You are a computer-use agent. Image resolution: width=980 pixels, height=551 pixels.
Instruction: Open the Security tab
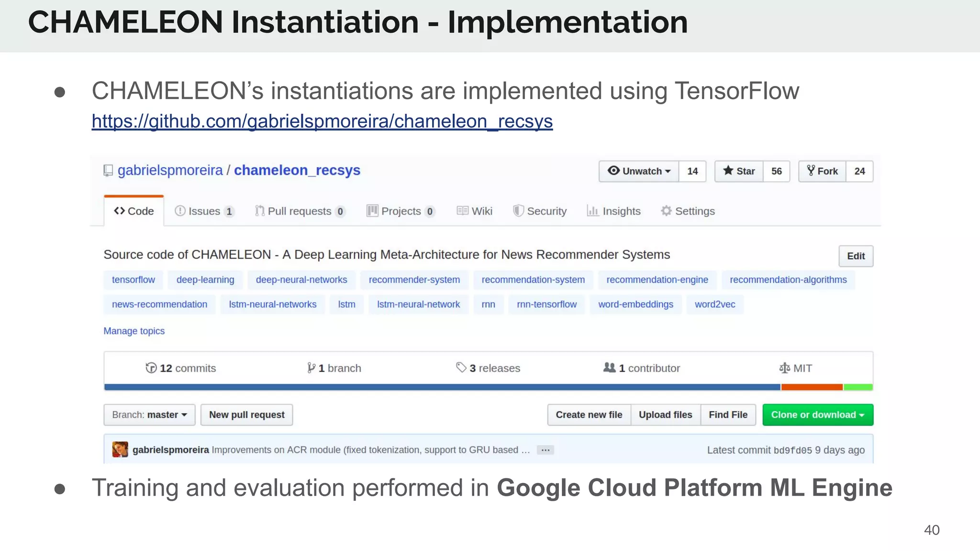(540, 211)
